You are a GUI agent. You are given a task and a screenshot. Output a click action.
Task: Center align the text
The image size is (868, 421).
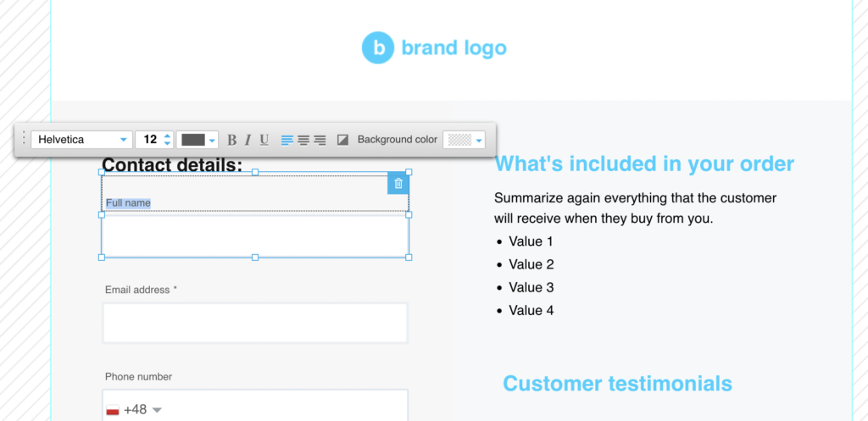click(x=303, y=140)
